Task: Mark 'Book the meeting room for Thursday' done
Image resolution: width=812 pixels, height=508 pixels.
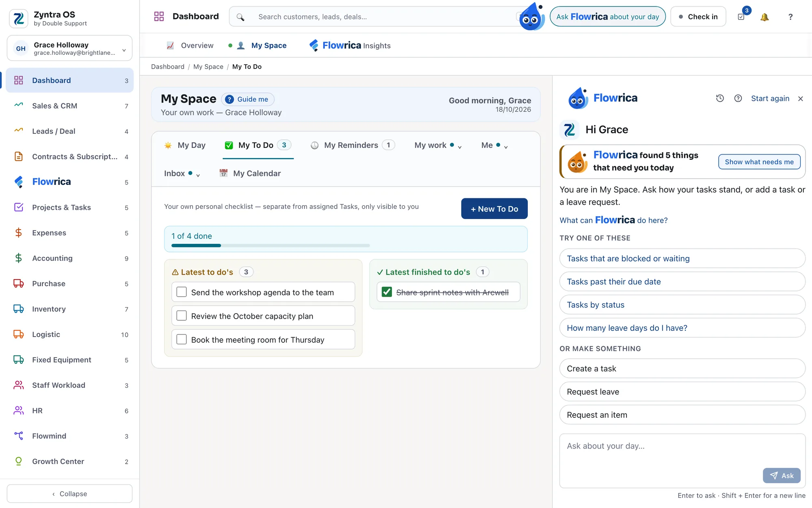Action: click(x=181, y=339)
